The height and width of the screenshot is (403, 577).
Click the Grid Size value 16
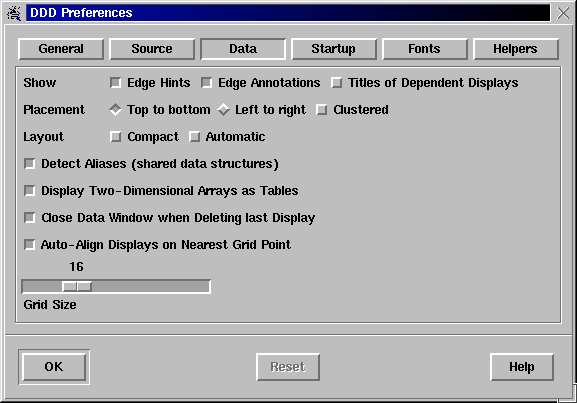click(x=77, y=267)
